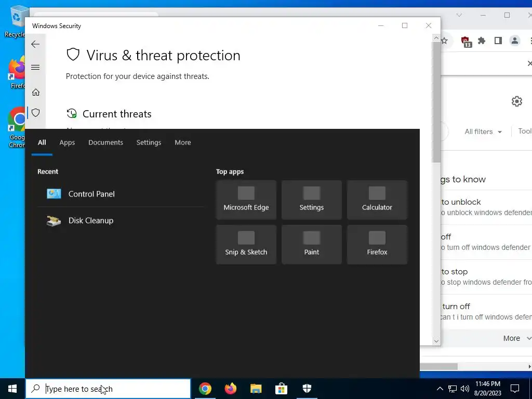Open Chrome extensions puzzle icon
The width and height of the screenshot is (532, 399).
[x=481, y=41]
